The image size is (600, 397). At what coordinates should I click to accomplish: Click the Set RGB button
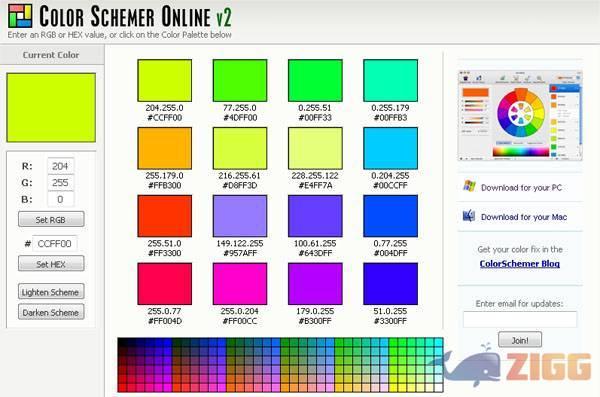click(x=51, y=219)
